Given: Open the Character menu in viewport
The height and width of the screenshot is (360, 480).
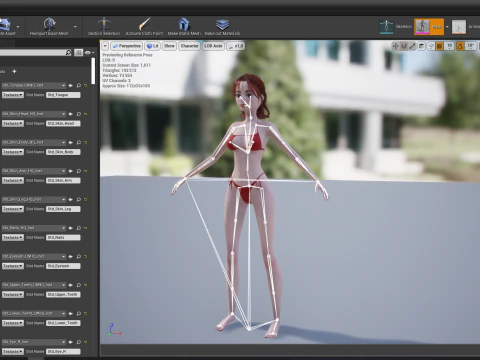Looking at the screenshot, I should click(x=189, y=46).
